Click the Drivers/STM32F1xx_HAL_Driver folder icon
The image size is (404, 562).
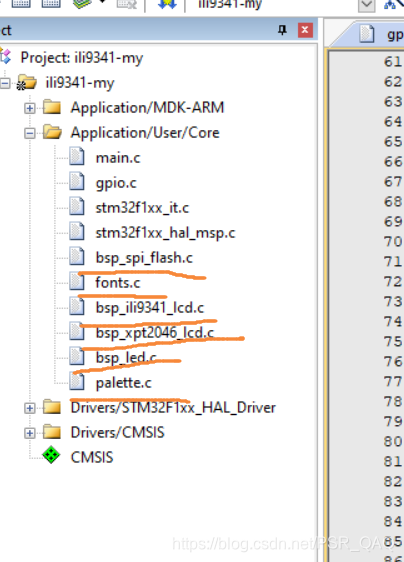click(x=52, y=407)
